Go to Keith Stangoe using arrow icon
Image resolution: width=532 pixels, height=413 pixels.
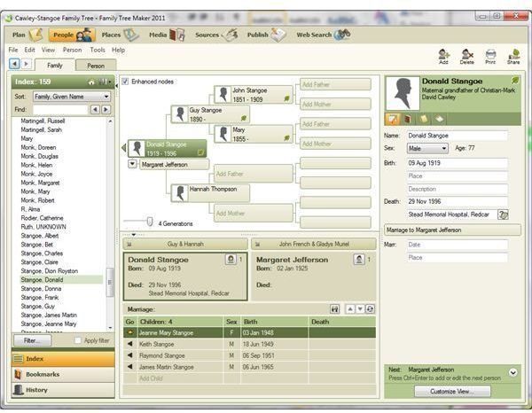coord(130,344)
